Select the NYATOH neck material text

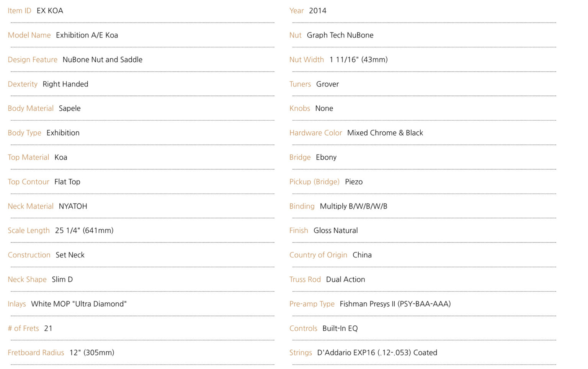click(73, 206)
